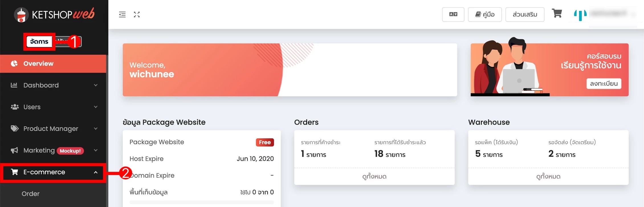The image size is (644, 207).
Task: Click the ส่วนเสริม add-ons button
Action: click(x=525, y=14)
